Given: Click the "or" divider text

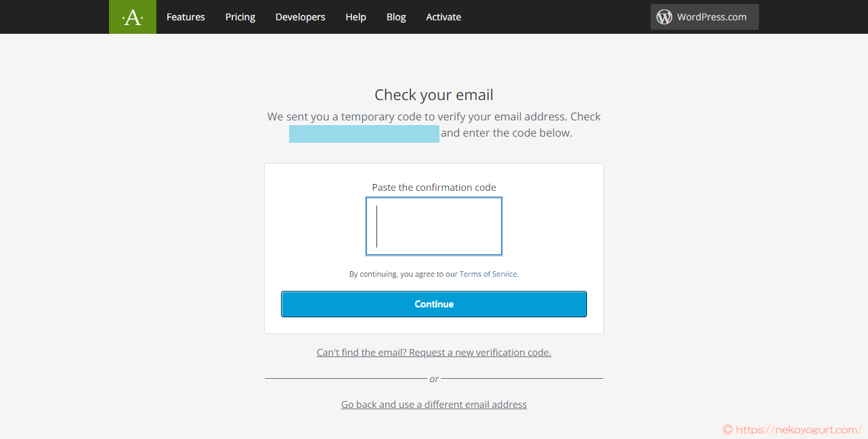Looking at the screenshot, I should click(x=434, y=379).
